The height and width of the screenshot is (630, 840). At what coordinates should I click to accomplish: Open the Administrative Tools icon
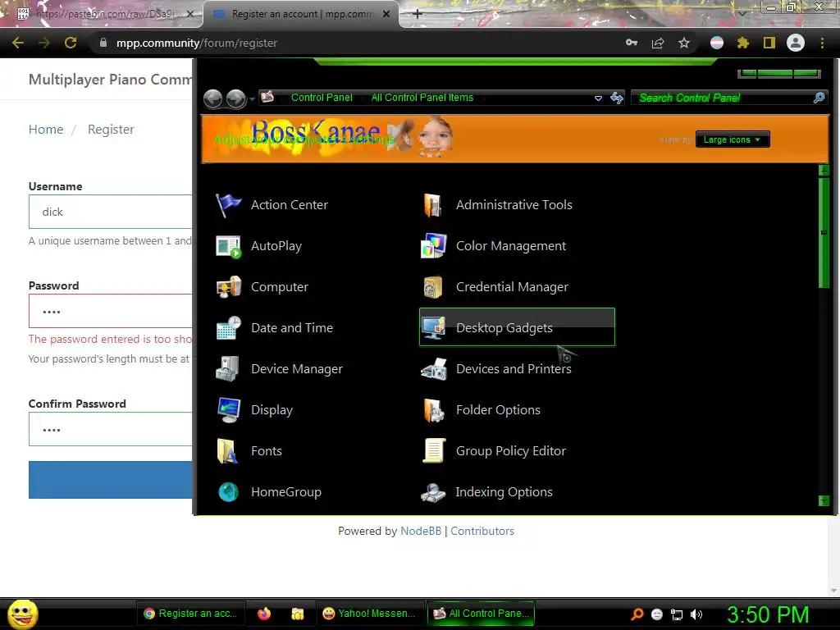click(x=433, y=204)
